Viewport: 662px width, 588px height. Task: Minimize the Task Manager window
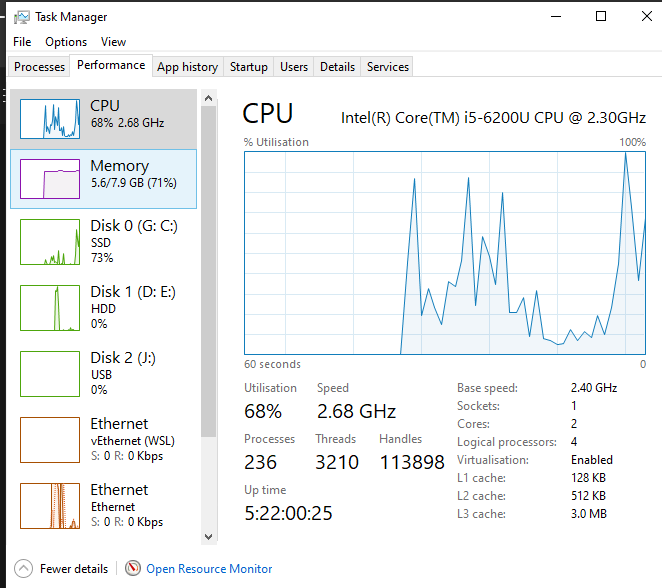point(556,16)
